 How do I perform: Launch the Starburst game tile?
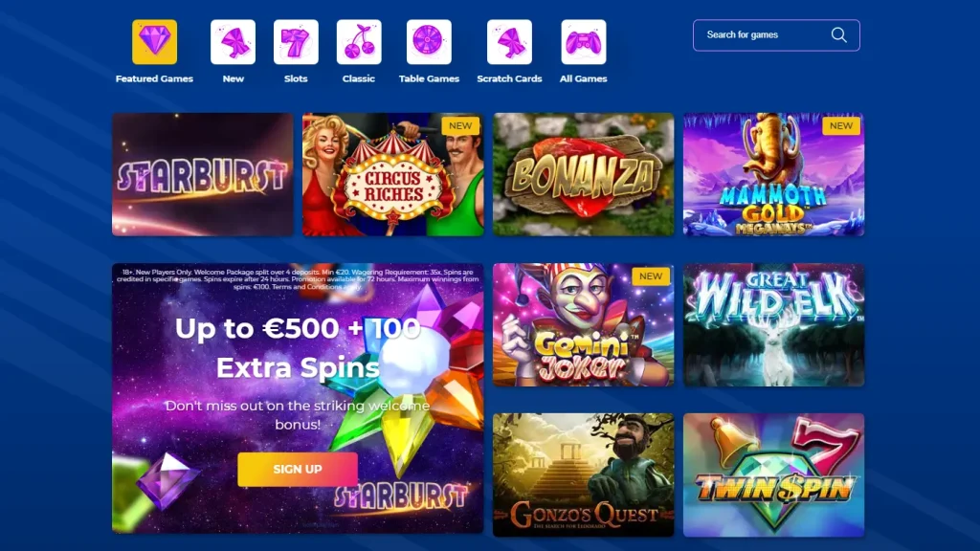point(203,174)
